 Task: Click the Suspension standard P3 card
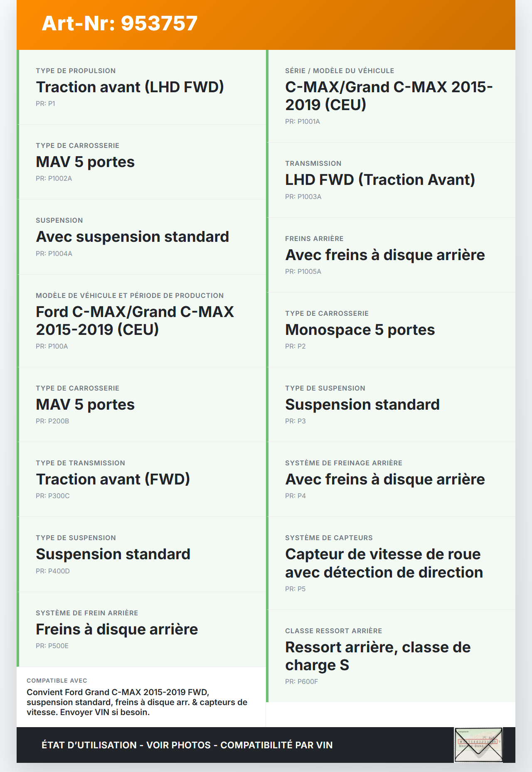click(x=391, y=404)
